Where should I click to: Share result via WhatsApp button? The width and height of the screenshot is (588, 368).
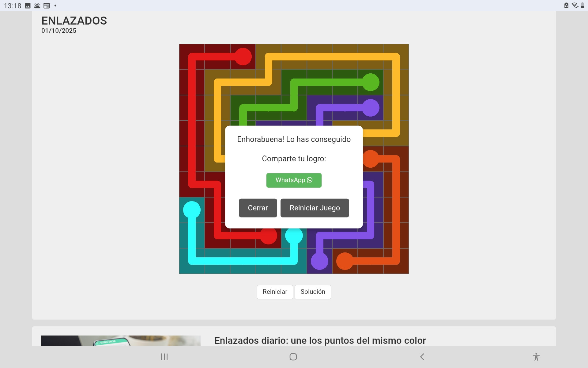tap(294, 180)
